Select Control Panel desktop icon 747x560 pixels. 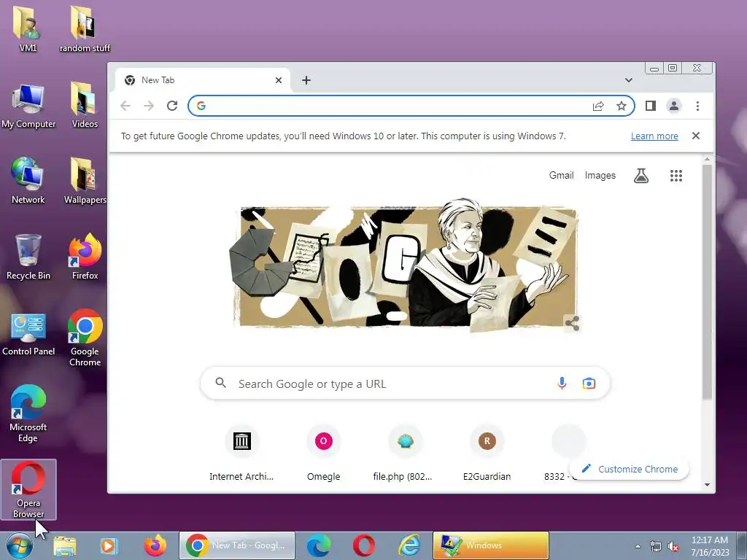pyautogui.click(x=28, y=334)
